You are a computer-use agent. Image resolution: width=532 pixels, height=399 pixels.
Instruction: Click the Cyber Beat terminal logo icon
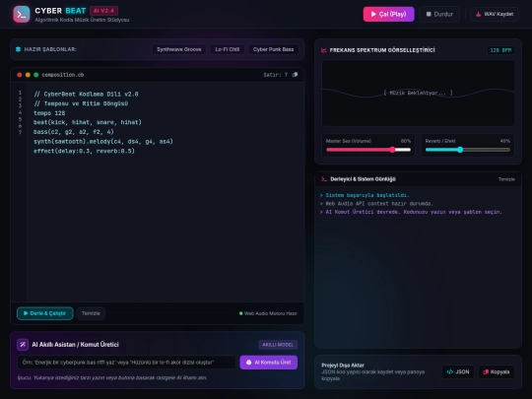[22, 14]
